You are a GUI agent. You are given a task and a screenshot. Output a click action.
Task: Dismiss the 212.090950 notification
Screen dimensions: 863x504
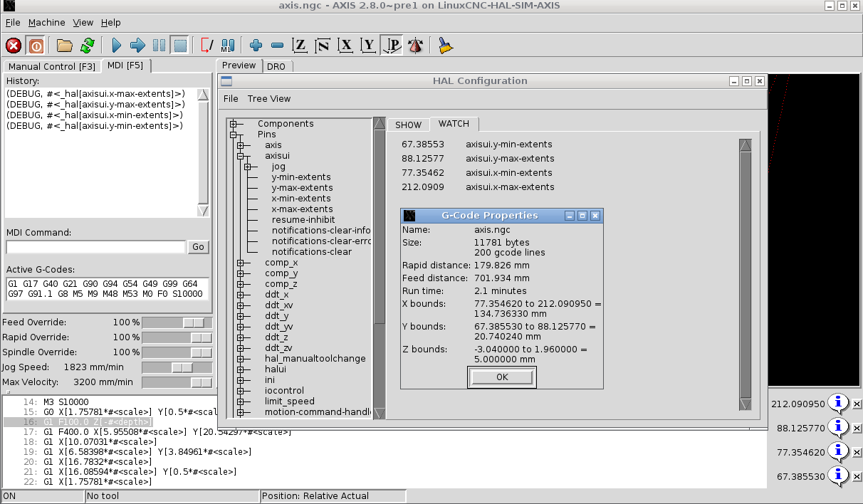(857, 404)
